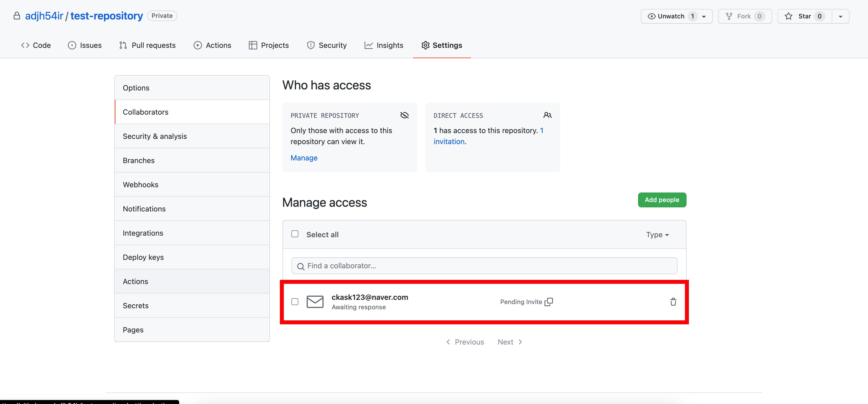Click the people icon in Direct Access
The width and height of the screenshot is (868, 404).
click(547, 115)
